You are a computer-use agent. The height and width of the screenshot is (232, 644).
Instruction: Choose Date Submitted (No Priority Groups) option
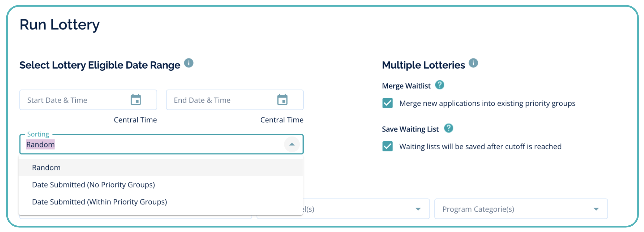(x=93, y=185)
